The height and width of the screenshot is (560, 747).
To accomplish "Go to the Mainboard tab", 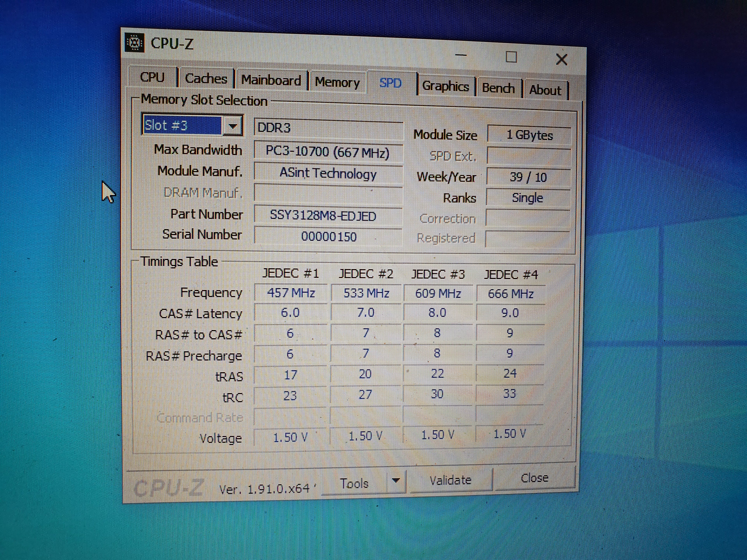I will coord(271,80).
